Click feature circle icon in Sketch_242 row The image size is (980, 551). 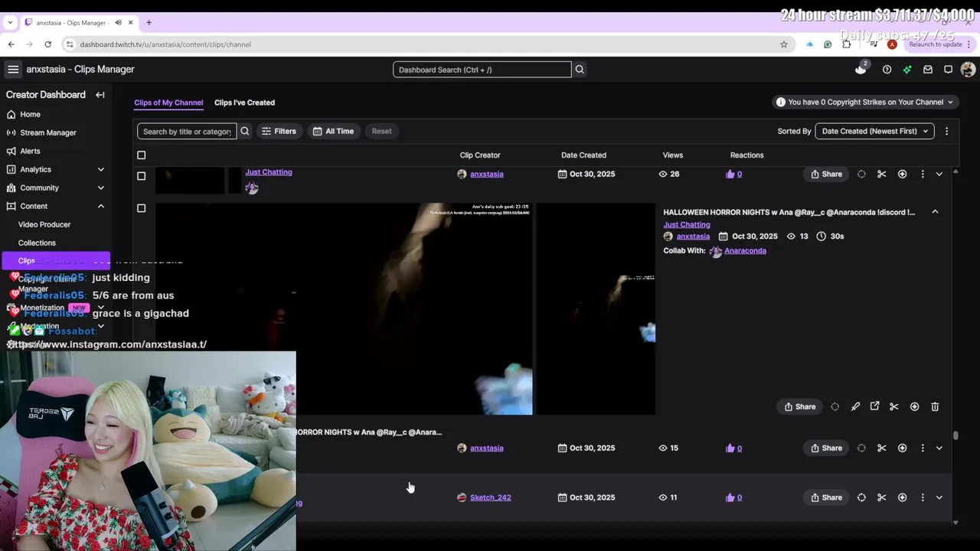[x=861, y=497]
